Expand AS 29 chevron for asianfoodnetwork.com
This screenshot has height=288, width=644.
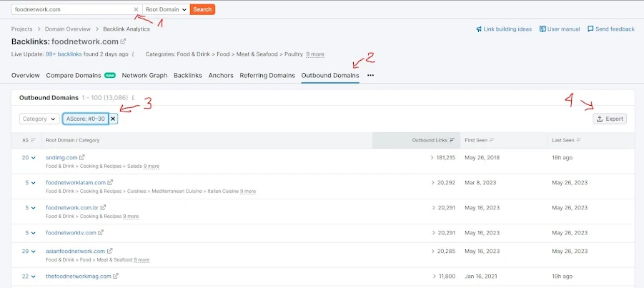pos(34,252)
